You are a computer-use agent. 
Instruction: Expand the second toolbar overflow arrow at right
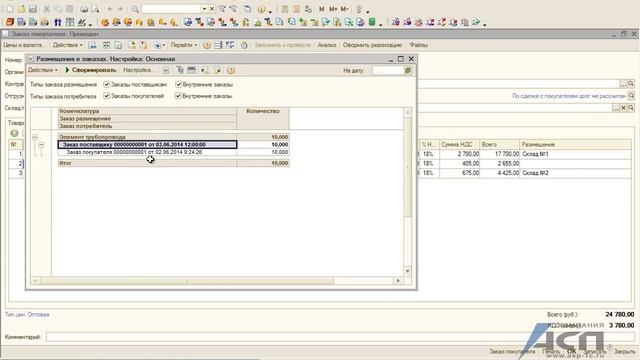coord(484,24)
